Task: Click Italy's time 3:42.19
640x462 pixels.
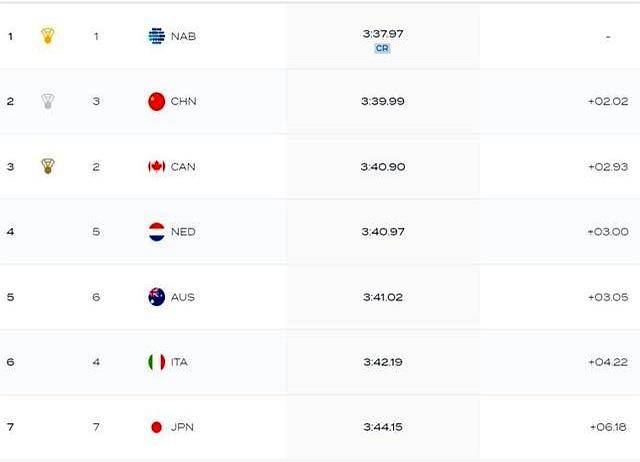Action: [383, 362]
